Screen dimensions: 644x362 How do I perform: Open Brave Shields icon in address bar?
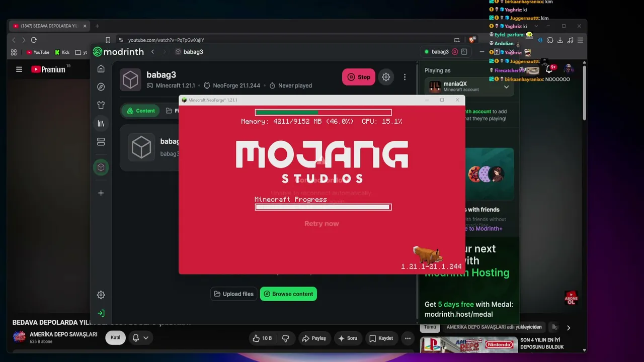click(x=471, y=40)
